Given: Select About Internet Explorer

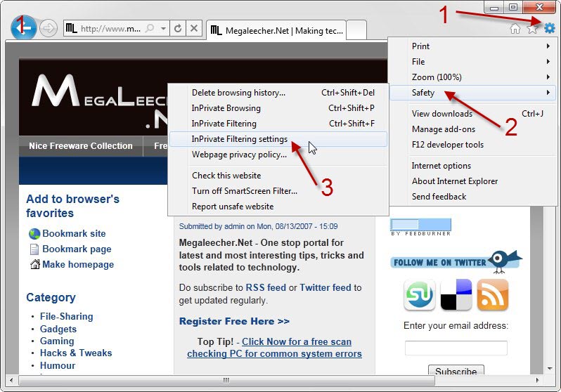Looking at the screenshot, I should pos(472,181).
